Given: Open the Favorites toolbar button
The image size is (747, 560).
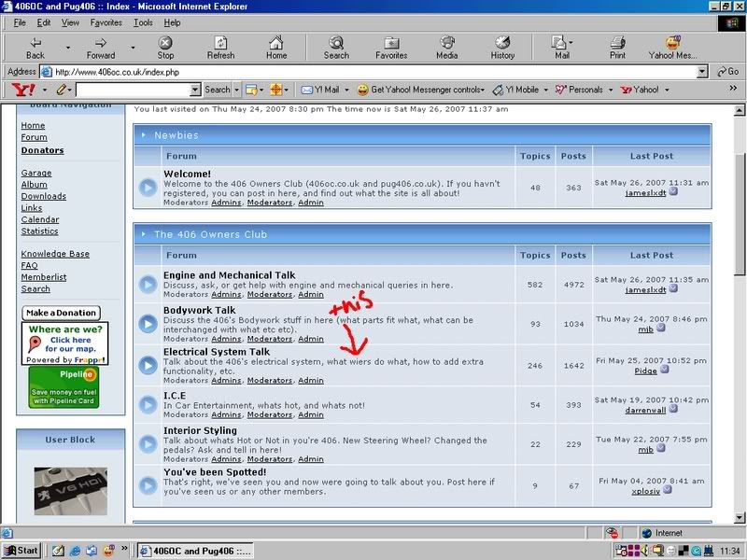Looking at the screenshot, I should click(391, 48).
